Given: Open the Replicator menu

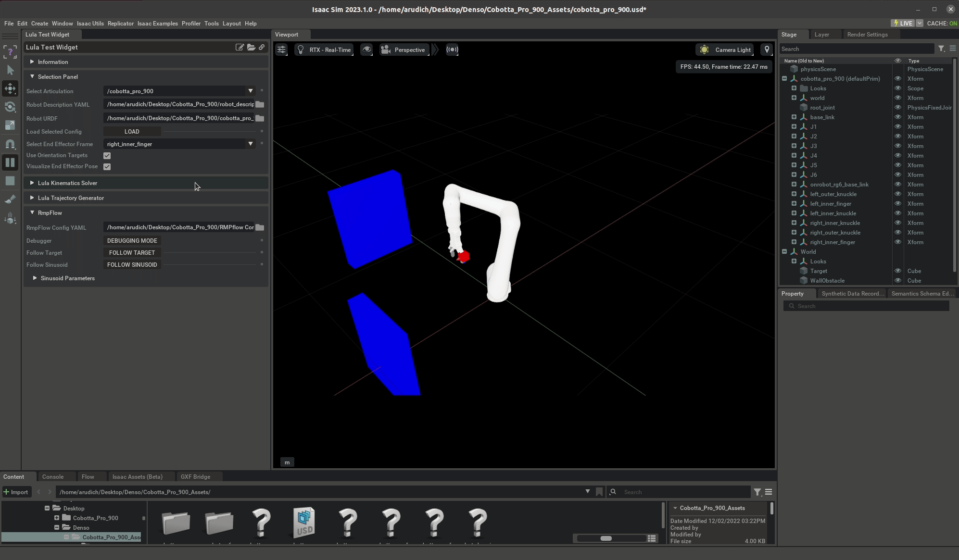Looking at the screenshot, I should 121,23.
